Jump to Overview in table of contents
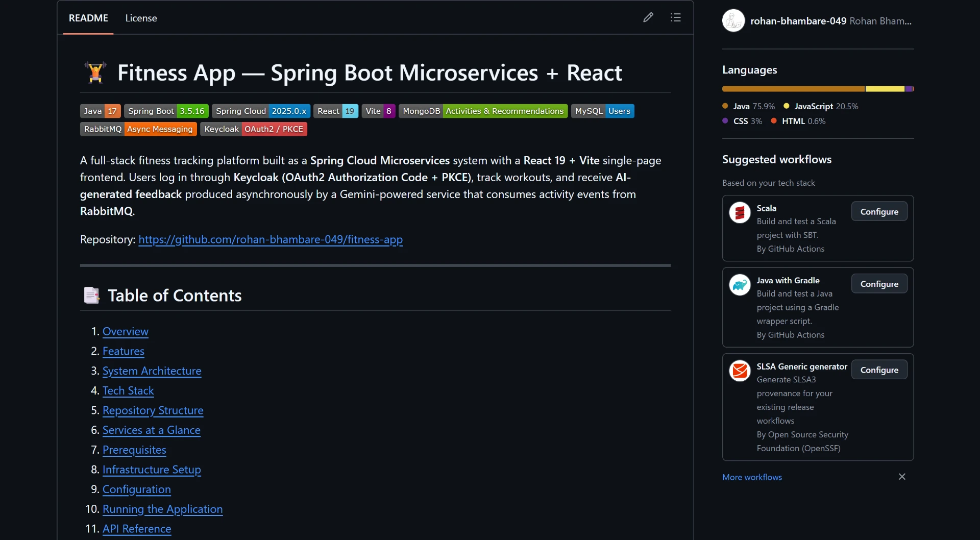The width and height of the screenshot is (980, 540). (x=126, y=332)
